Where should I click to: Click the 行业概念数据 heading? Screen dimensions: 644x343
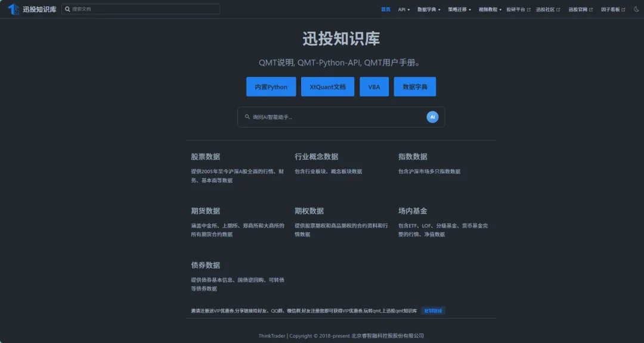point(317,157)
